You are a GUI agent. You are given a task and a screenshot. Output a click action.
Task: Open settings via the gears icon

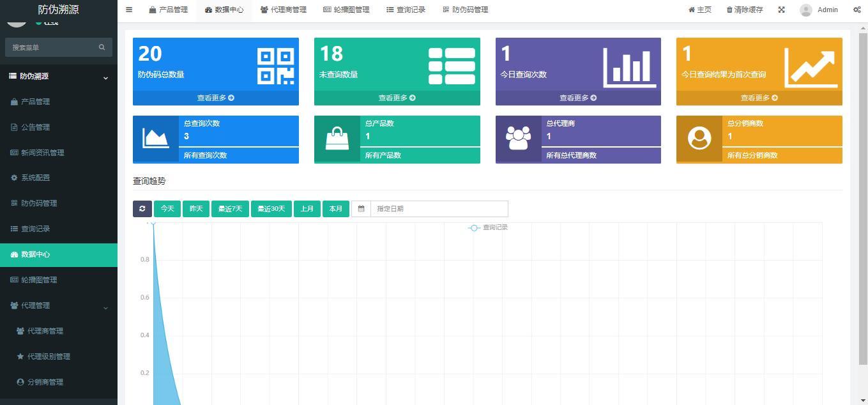click(x=857, y=10)
